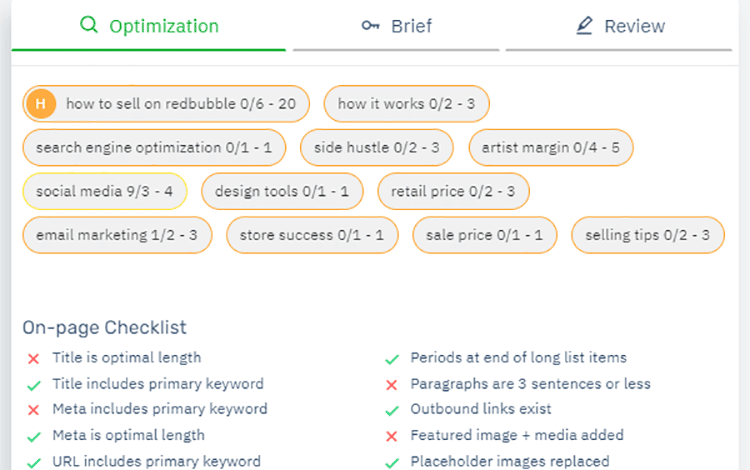Click the 'email marketing' keyword pill
Image resolution: width=750 pixels, height=470 pixels.
point(117,235)
